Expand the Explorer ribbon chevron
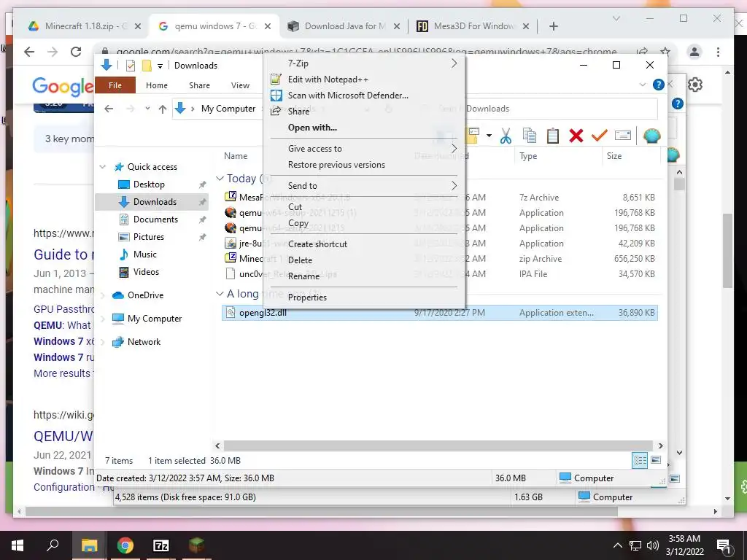 coord(643,85)
